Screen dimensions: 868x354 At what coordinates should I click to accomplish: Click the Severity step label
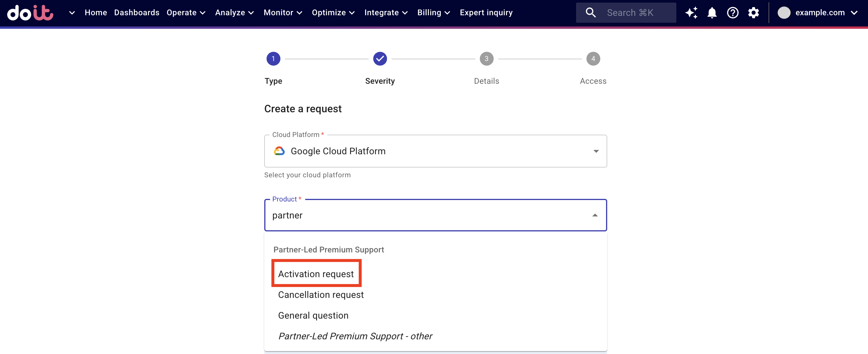tap(380, 81)
